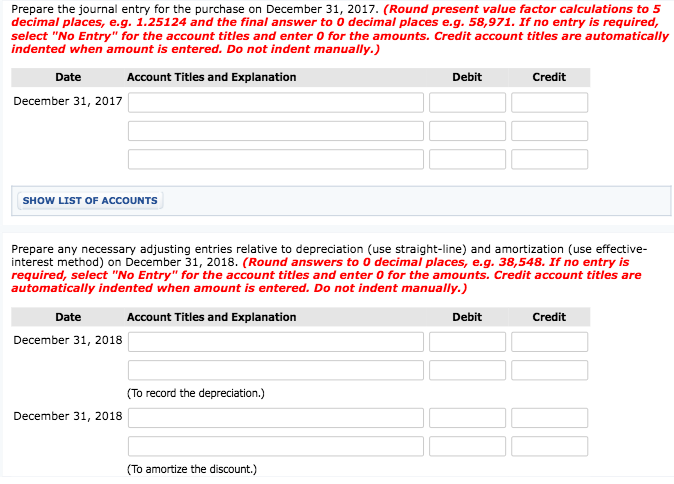Click first credit field of depreciation entry
The image size is (674, 484).
pos(549,342)
